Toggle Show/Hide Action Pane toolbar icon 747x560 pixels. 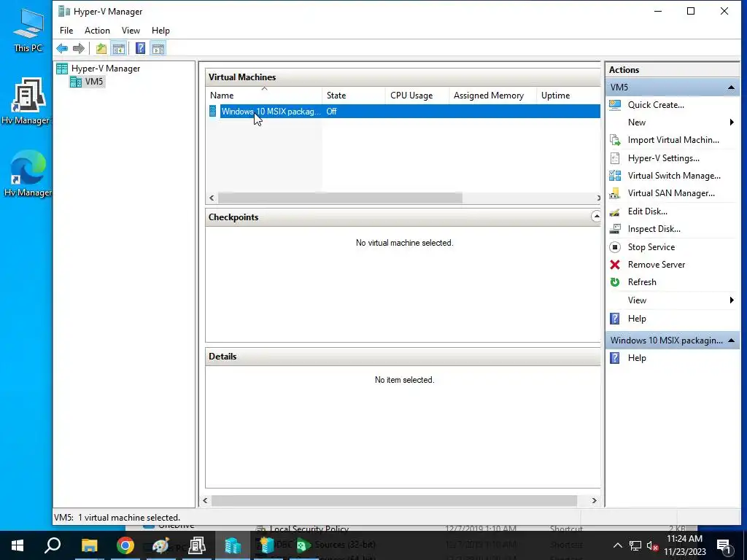coord(158,48)
